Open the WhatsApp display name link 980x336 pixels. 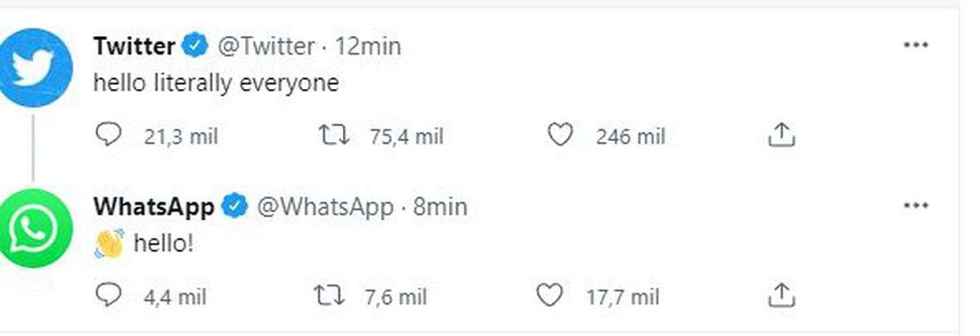(154, 207)
